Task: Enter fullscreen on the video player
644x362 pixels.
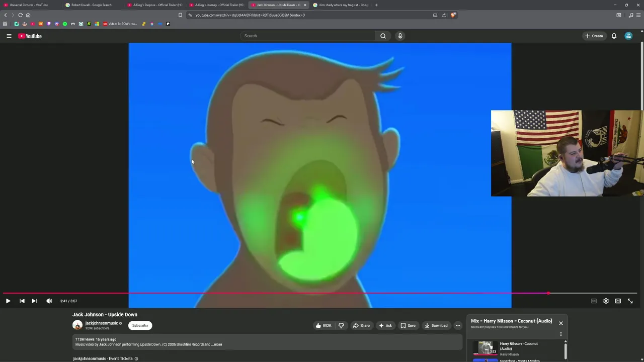Action: [630, 301]
